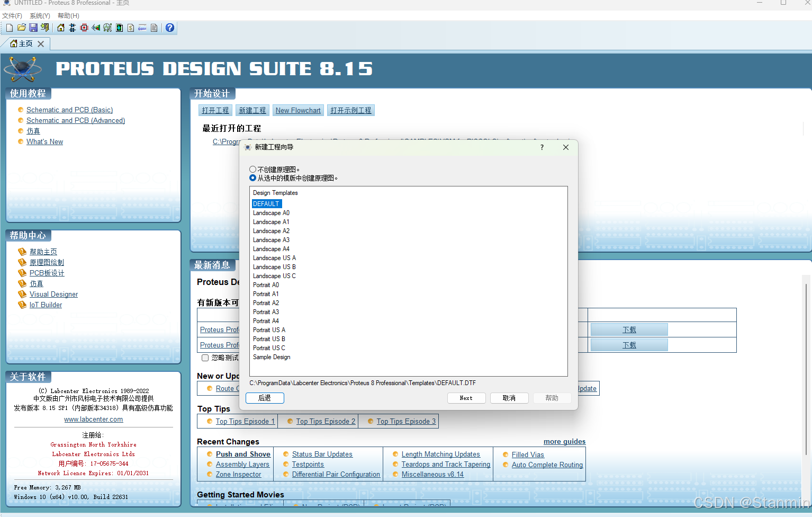Viewport: 812px width, 517px height.
Task: Open the Project Notes toolbar icon
Action: point(154,28)
